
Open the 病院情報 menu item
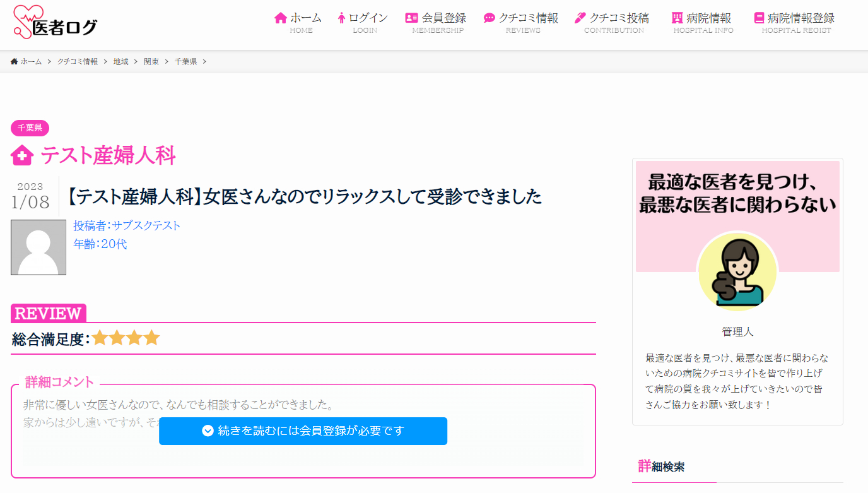pyautogui.click(x=702, y=23)
